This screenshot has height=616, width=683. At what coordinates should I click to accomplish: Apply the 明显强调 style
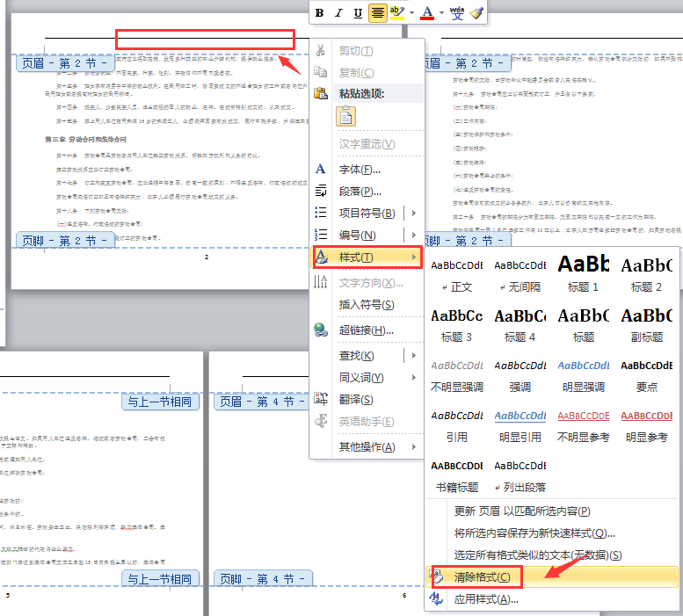click(x=584, y=376)
